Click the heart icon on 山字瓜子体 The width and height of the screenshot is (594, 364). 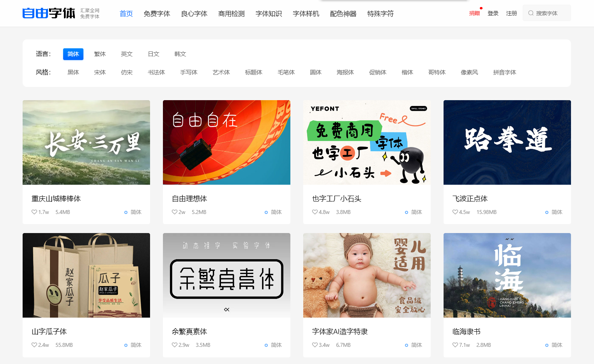click(x=34, y=345)
